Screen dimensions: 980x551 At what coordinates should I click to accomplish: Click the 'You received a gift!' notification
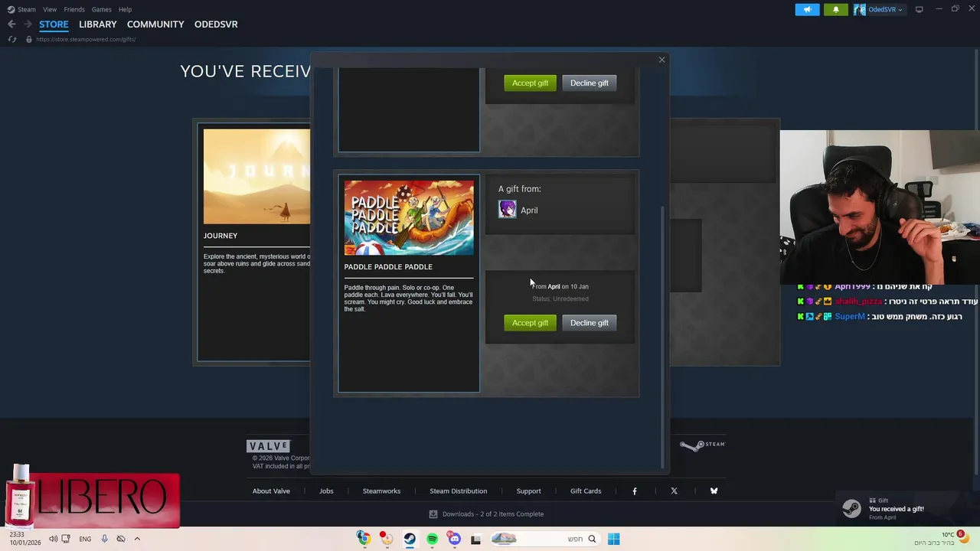[906, 509]
